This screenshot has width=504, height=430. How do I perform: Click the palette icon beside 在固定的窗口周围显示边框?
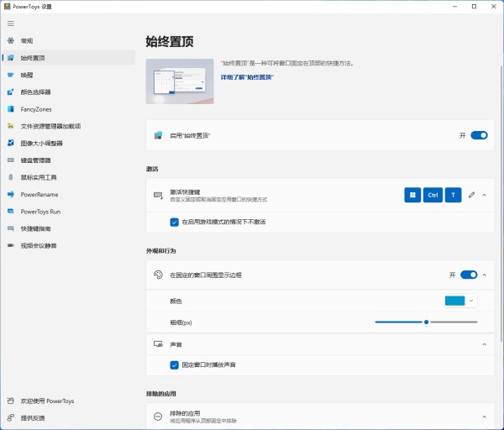(158, 275)
